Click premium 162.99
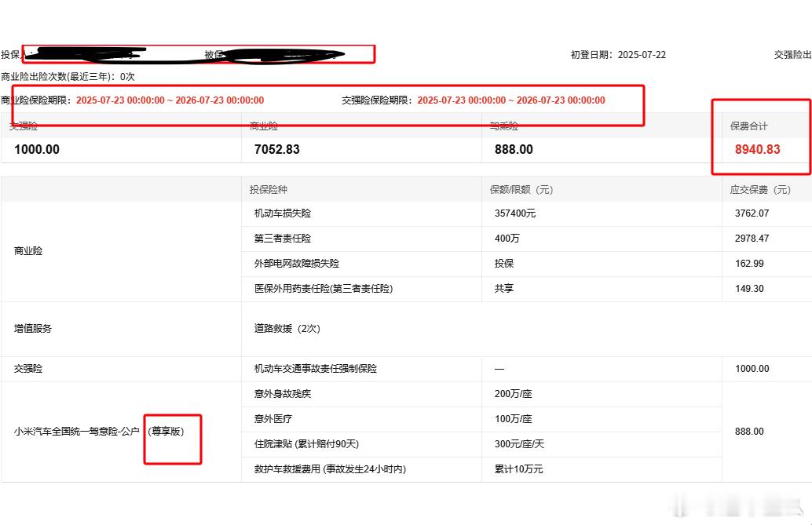 (749, 264)
